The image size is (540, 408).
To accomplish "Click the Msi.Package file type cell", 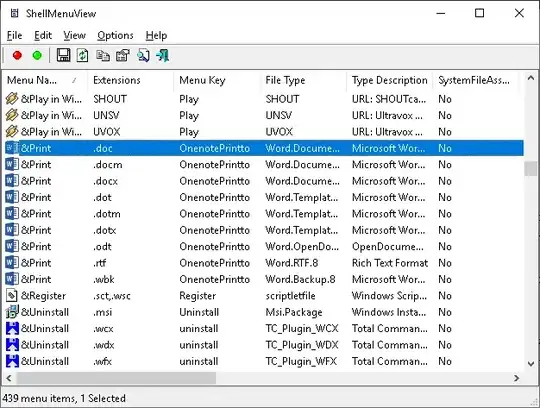I will coord(294,312).
